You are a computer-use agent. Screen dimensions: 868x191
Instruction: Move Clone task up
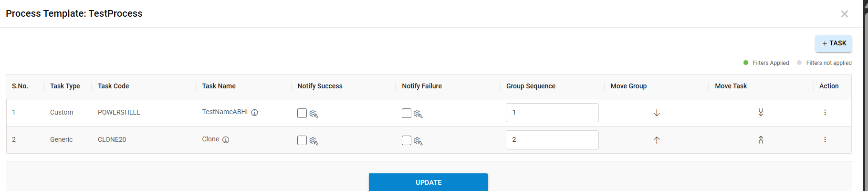(761, 140)
